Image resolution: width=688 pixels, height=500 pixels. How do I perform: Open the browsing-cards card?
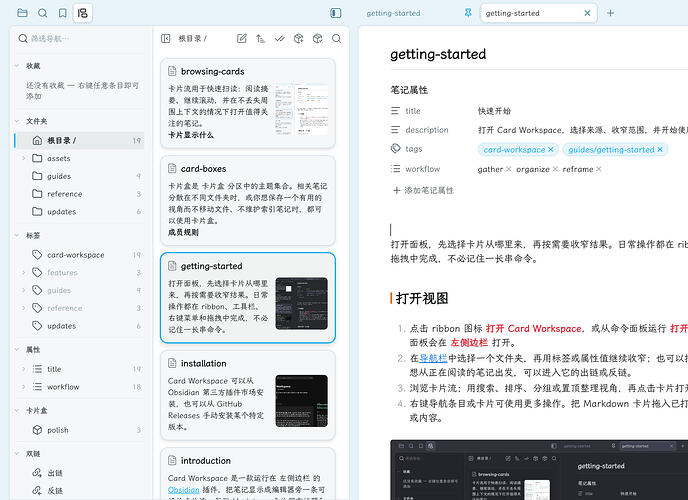pos(248,104)
